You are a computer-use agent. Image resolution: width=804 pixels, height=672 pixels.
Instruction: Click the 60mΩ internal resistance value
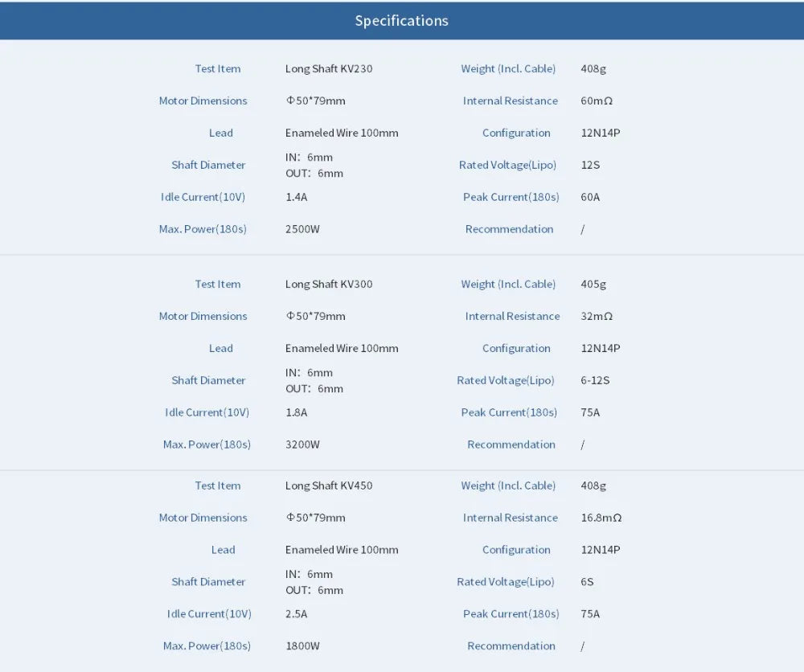click(597, 101)
